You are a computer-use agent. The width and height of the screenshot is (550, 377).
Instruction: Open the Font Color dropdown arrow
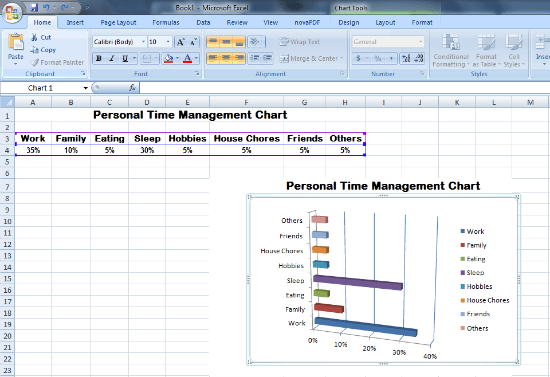pyautogui.click(x=196, y=58)
